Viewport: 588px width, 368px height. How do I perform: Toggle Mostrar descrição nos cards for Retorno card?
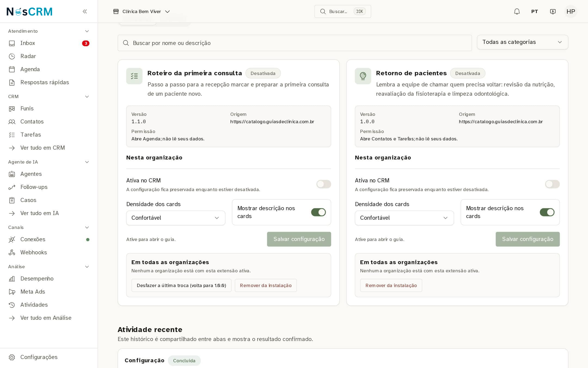(547, 212)
